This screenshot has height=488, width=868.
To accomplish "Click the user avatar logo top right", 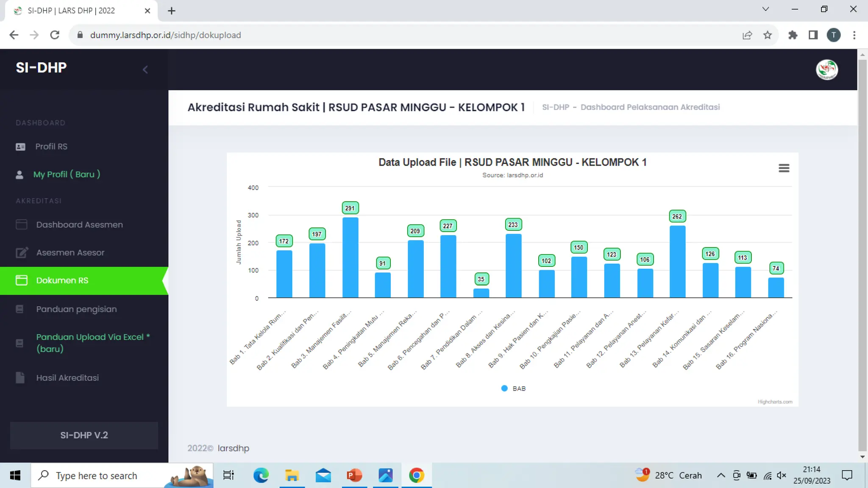I will (x=826, y=69).
